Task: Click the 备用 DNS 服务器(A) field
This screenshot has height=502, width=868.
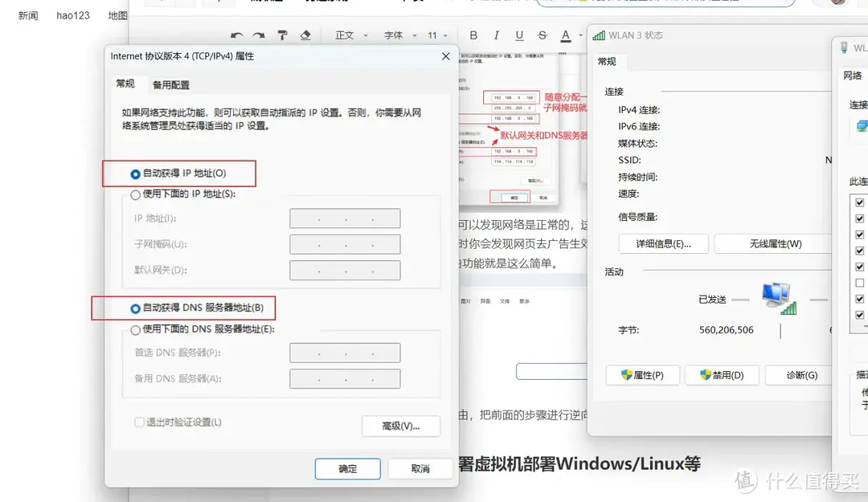Action: [345, 378]
